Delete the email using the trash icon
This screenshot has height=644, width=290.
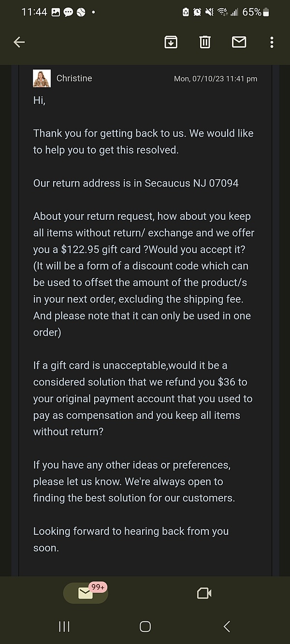point(205,43)
